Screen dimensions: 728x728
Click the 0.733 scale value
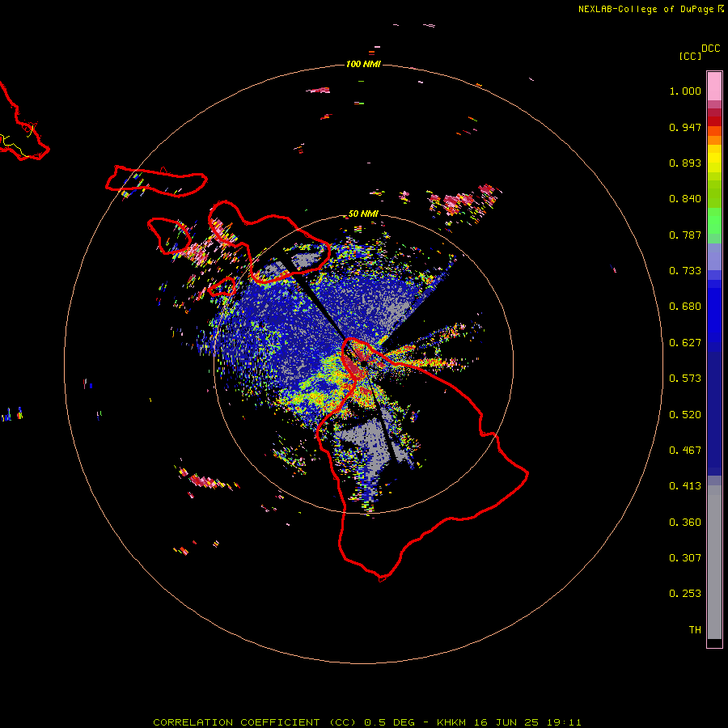pyautogui.click(x=685, y=271)
